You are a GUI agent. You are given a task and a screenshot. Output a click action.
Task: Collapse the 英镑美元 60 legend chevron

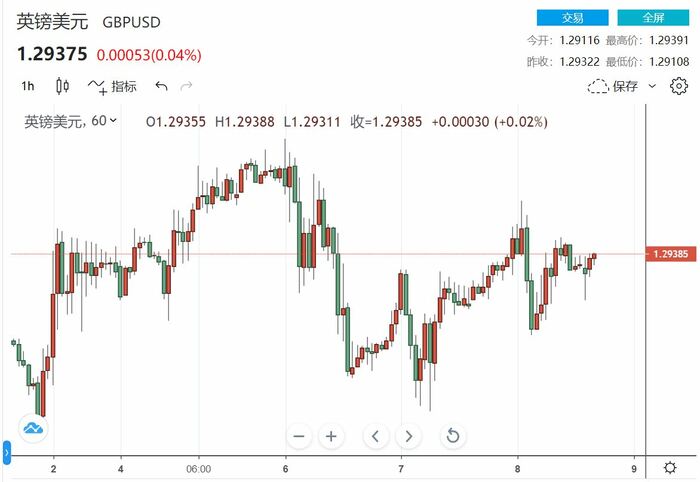click(x=112, y=121)
